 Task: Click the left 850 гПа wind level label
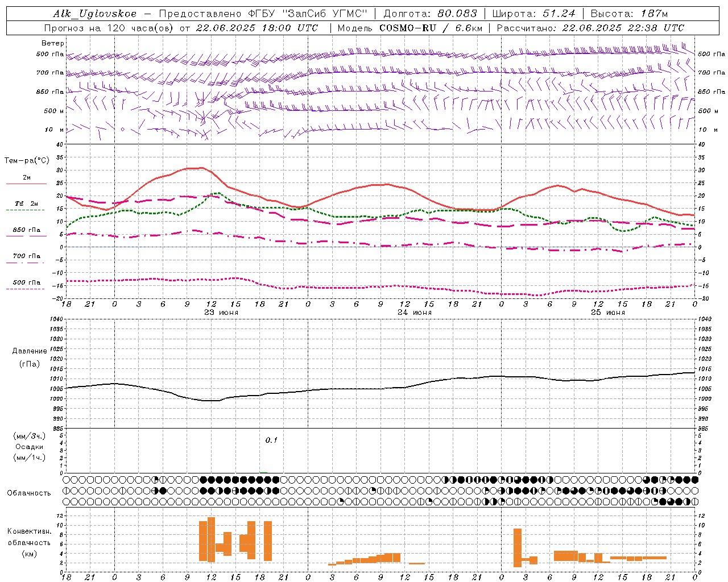click(x=50, y=92)
